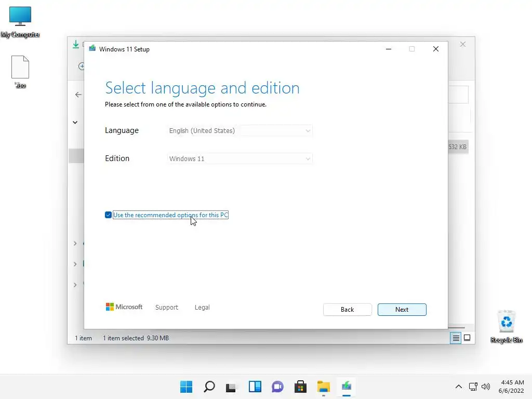Screen dimensions: 532x399
Task: Select the iso file on desktop
Action: 20,72
